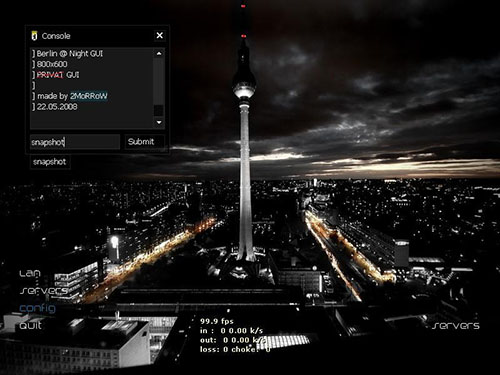Viewport: 500px width, 375px height.
Task: Focus the console command input field
Action: pyautogui.click(x=75, y=142)
